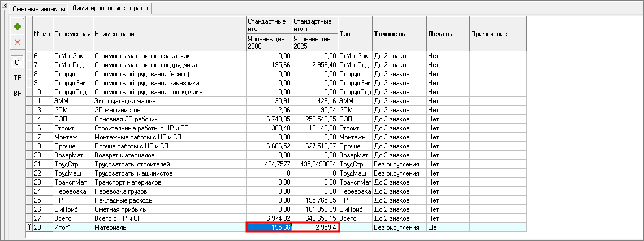The image size is (644, 241).
Task: Open the ТР side tab
Action: tap(18, 78)
